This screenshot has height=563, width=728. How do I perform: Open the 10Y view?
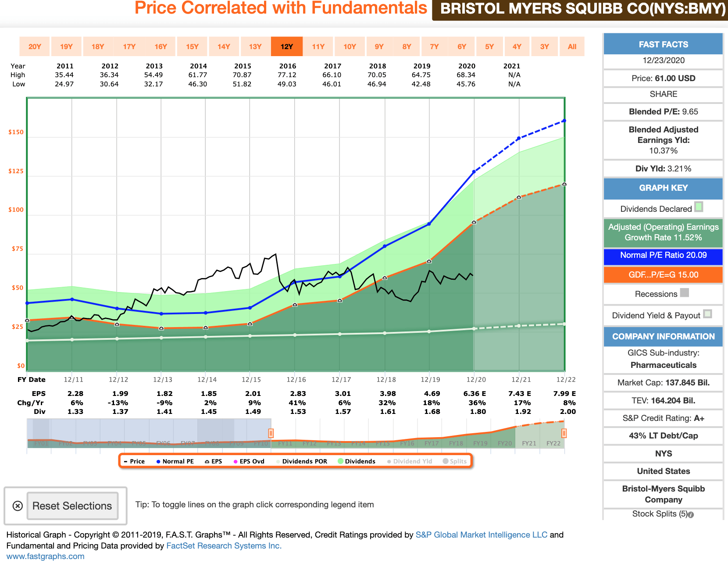pyautogui.click(x=350, y=46)
